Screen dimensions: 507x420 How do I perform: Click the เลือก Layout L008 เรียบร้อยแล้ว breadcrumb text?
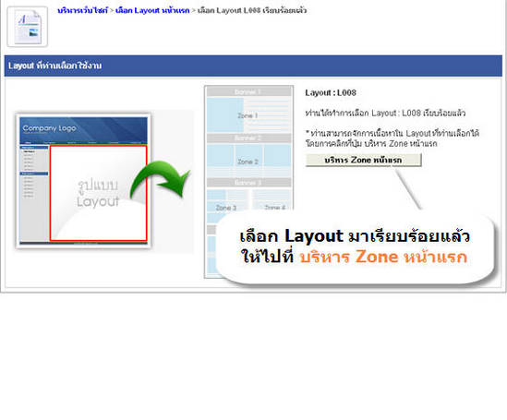tap(252, 10)
